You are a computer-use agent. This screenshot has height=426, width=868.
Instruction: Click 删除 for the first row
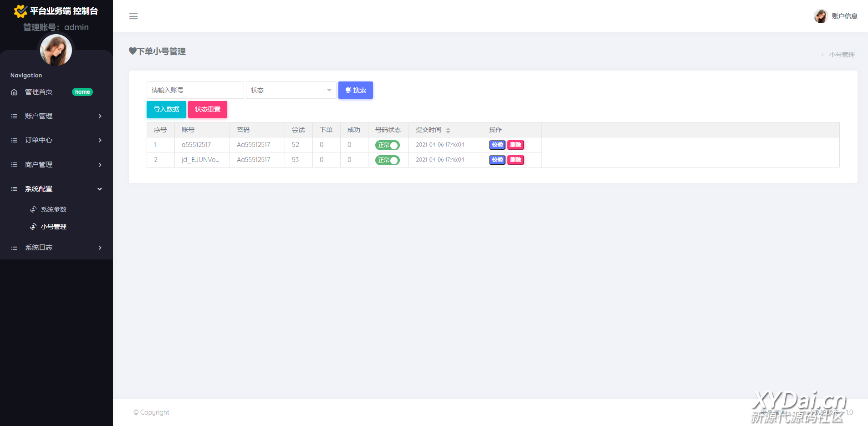tap(516, 145)
